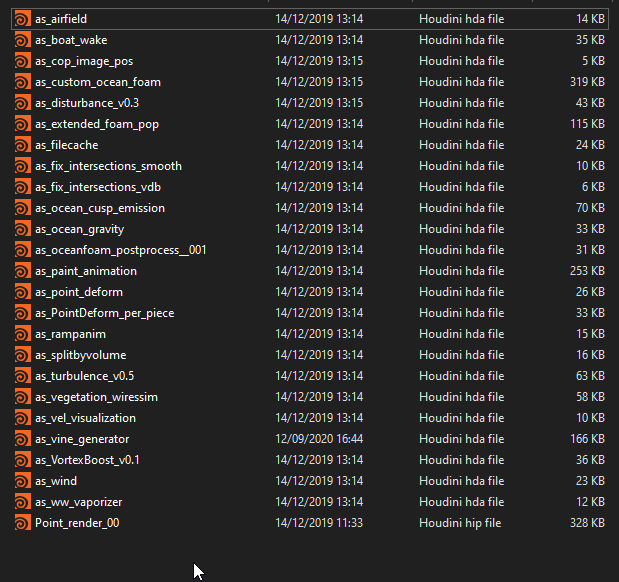Select file name as_vel_visualization
Viewport: 619px width, 582px height.
[x=85, y=418]
